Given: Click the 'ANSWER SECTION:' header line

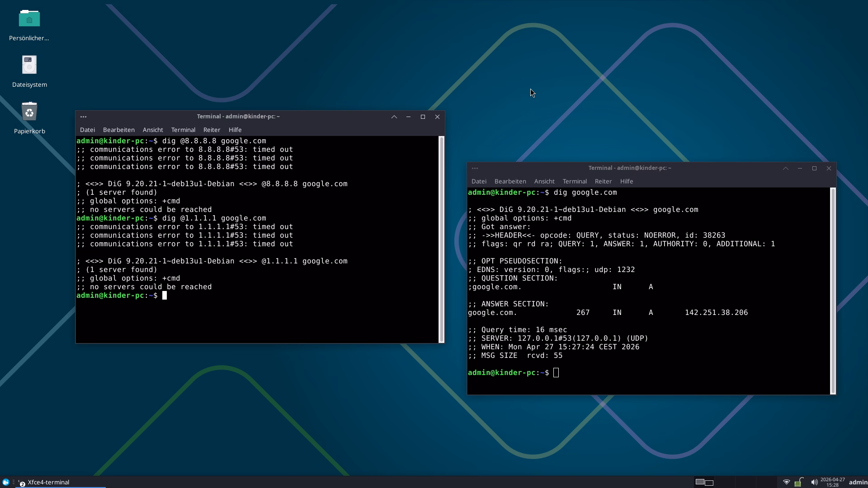Looking at the screenshot, I should coord(509,304).
